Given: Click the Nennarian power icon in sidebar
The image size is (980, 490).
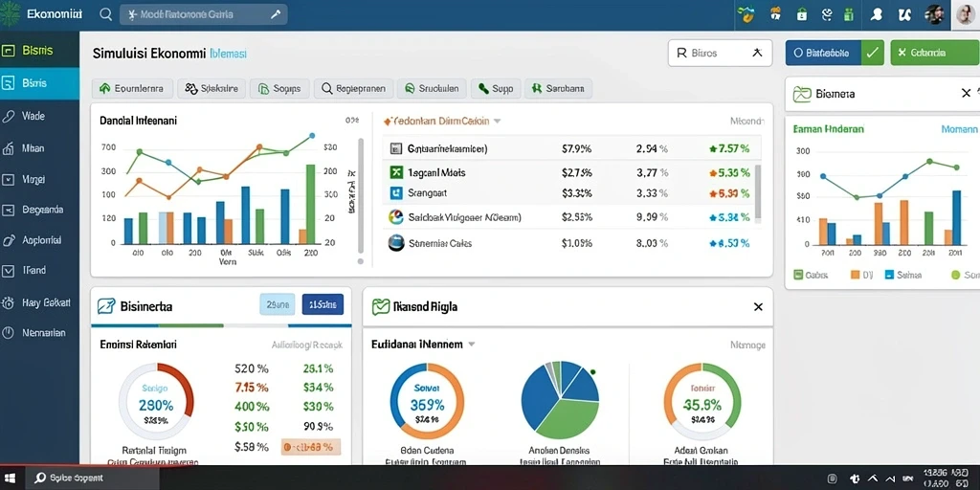Looking at the screenshot, I should coord(8,333).
